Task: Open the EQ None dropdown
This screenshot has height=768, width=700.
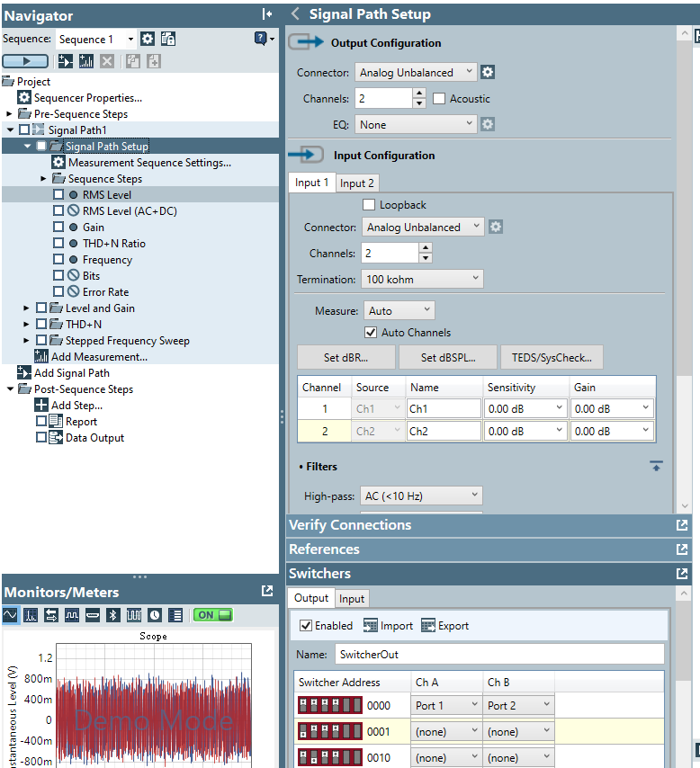Action: click(x=416, y=124)
